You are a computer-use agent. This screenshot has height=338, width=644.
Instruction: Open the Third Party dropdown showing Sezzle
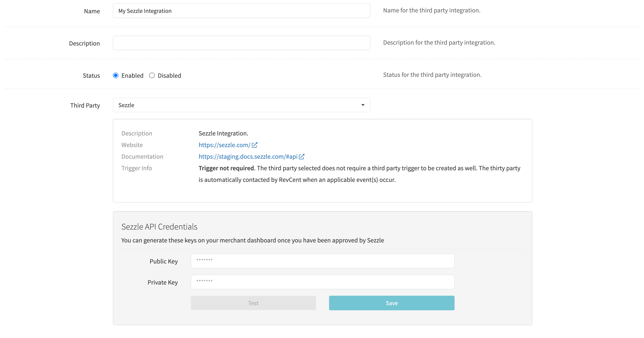point(241,105)
